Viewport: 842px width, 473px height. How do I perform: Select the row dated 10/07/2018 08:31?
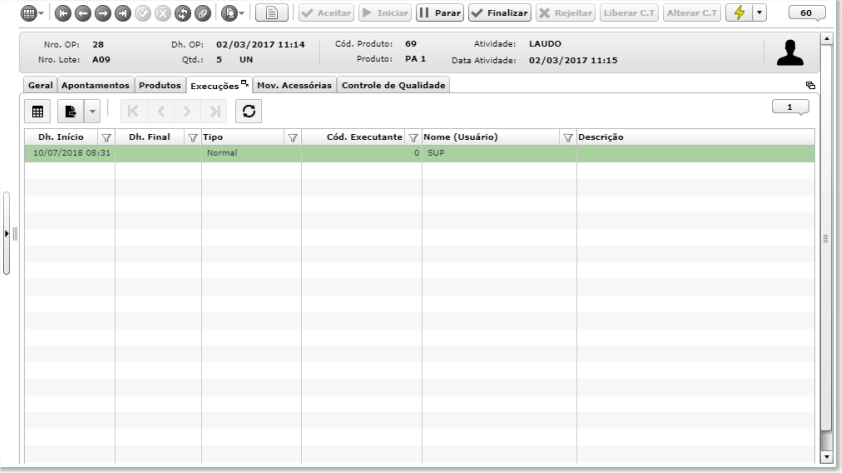coord(419,153)
